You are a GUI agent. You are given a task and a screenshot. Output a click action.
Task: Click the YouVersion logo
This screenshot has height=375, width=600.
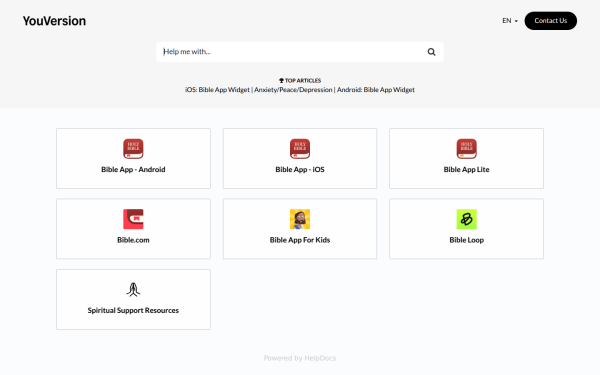tap(54, 21)
